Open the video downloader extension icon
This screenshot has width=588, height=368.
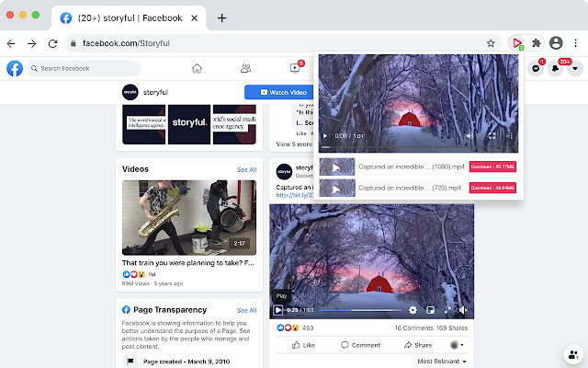coord(518,43)
